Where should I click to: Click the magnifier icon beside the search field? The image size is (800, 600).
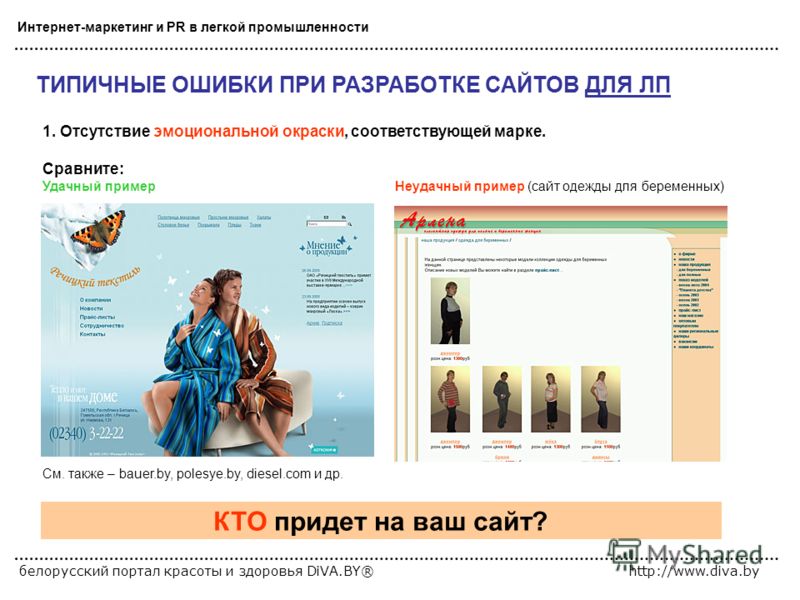349,224
